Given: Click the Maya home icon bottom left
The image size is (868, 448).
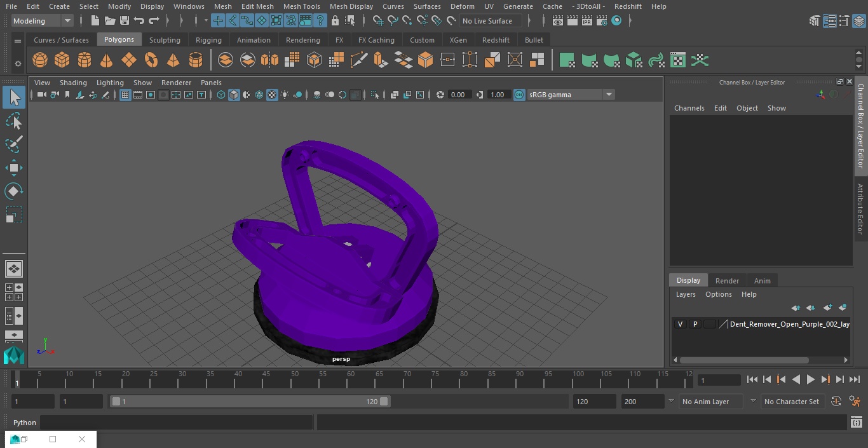Looking at the screenshot, I should (x=14, y=355).
